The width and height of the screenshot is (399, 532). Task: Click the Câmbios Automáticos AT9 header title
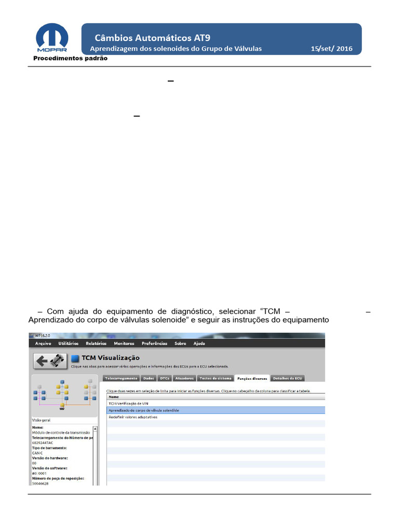[x=152, y=37]
